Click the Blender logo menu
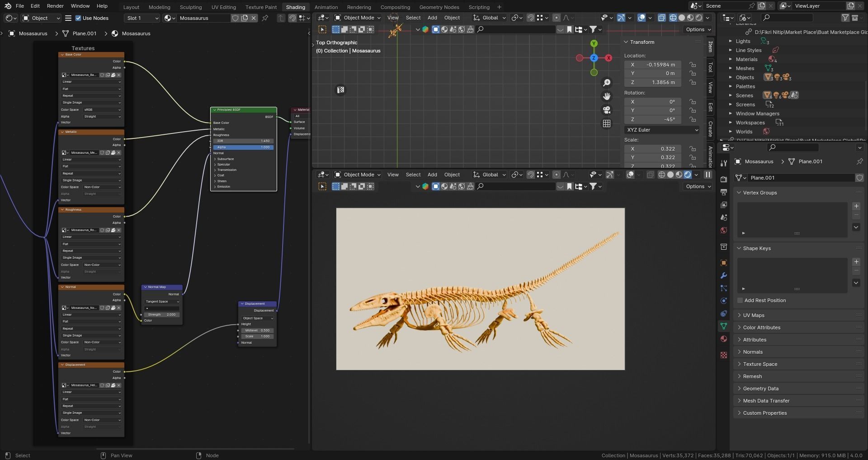 pyautogui.click(x=8, y=6)
